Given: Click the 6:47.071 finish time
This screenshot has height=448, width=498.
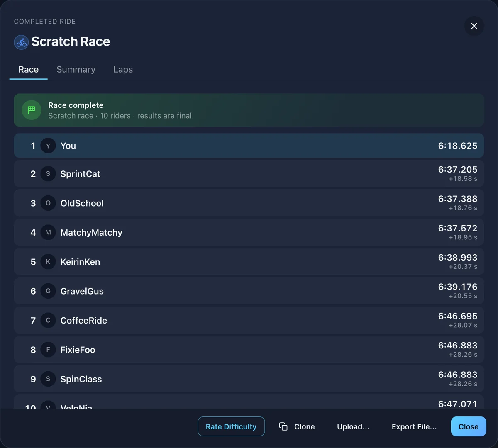Looking at the screenshot, I should tap(458, 404).
